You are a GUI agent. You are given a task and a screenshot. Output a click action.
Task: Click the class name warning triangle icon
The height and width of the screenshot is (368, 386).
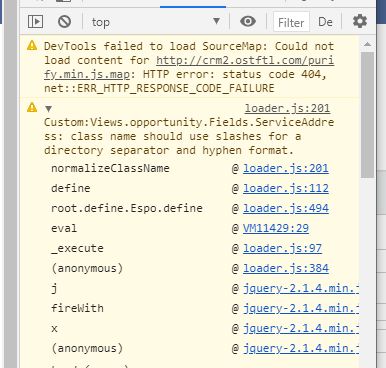[32, 107]
